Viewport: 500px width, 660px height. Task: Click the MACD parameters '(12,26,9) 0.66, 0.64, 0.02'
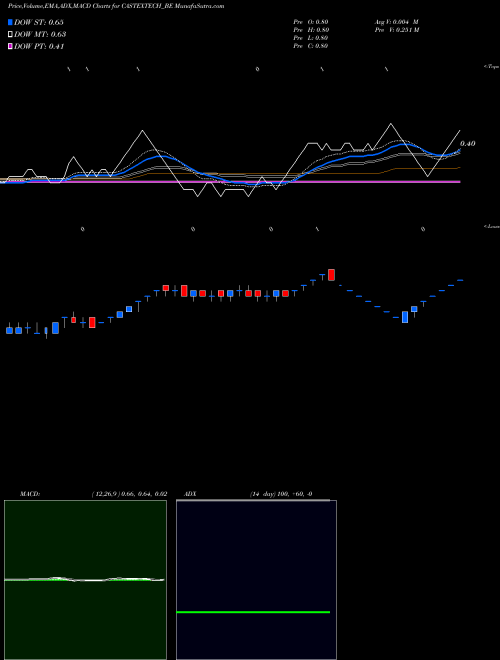pyautogui.click(x=129, y=494)
